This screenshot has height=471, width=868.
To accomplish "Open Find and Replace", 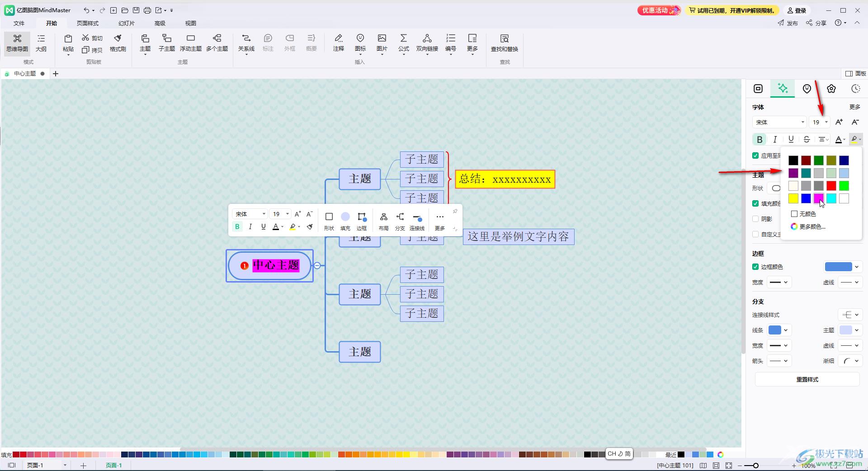I will 505,43.
